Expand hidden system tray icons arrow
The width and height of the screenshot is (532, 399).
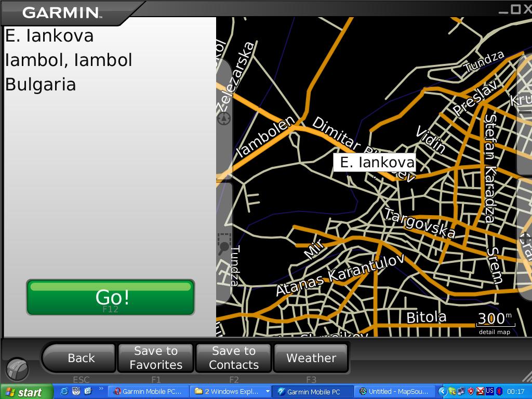pyautogui.click(x=442, y=392)
